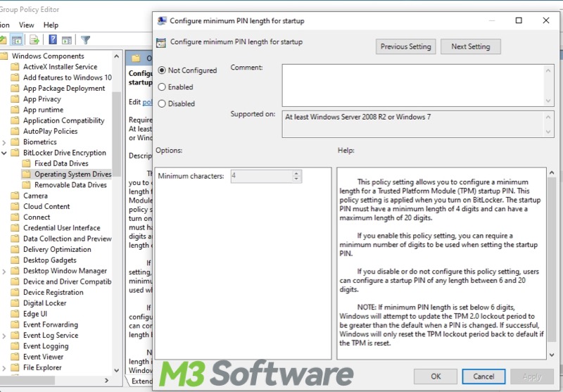Click the Apply button
The image size is (563, 392).
tap(532, 377)
